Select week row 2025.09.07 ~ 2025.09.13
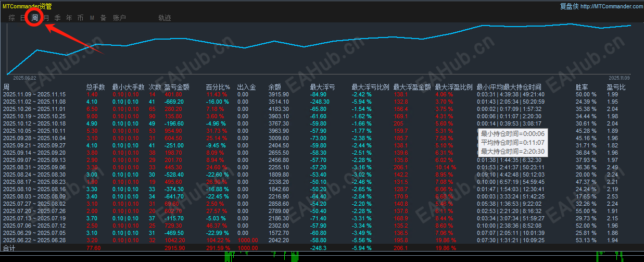The width and height of the screenshot is (644, 262). tap(322, 159)
